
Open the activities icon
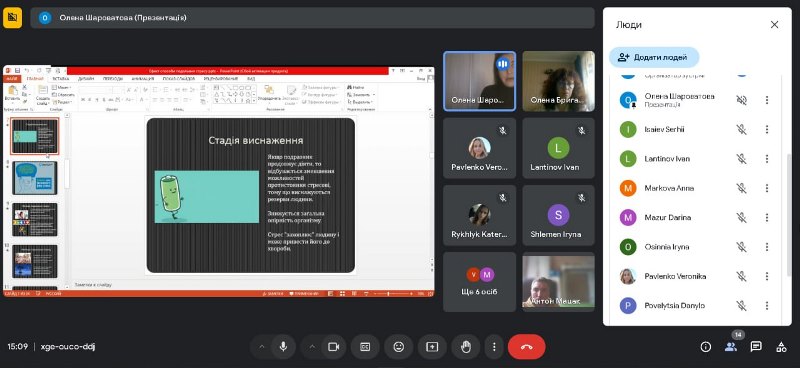pos(781,347)
